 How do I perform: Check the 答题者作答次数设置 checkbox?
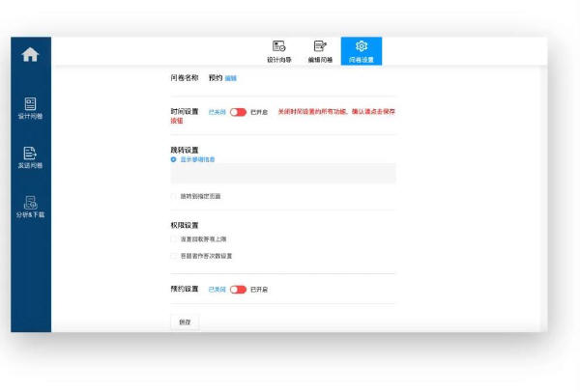[x=173, y=256]
